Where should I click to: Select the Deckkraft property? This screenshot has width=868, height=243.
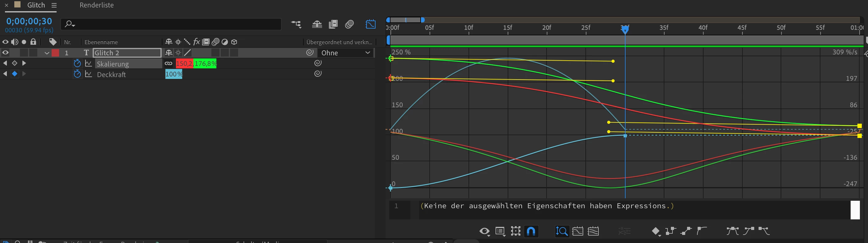pos(112,74)
